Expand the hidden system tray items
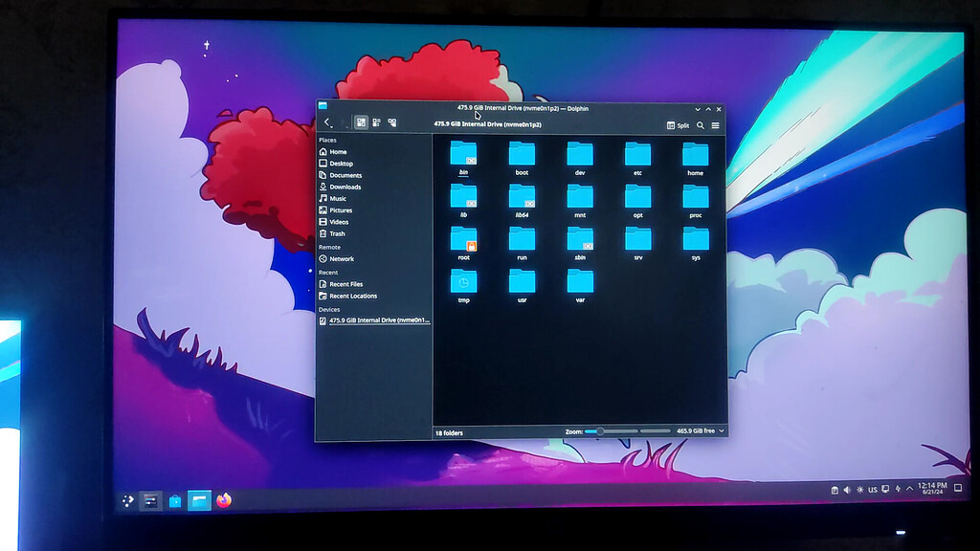 tap(909, 488)
